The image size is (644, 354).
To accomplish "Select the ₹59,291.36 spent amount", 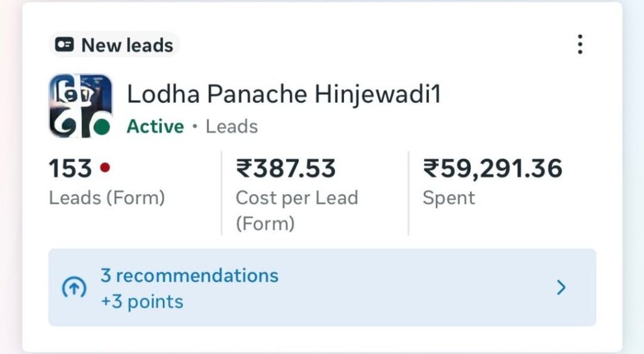I will tap(492, 169).
